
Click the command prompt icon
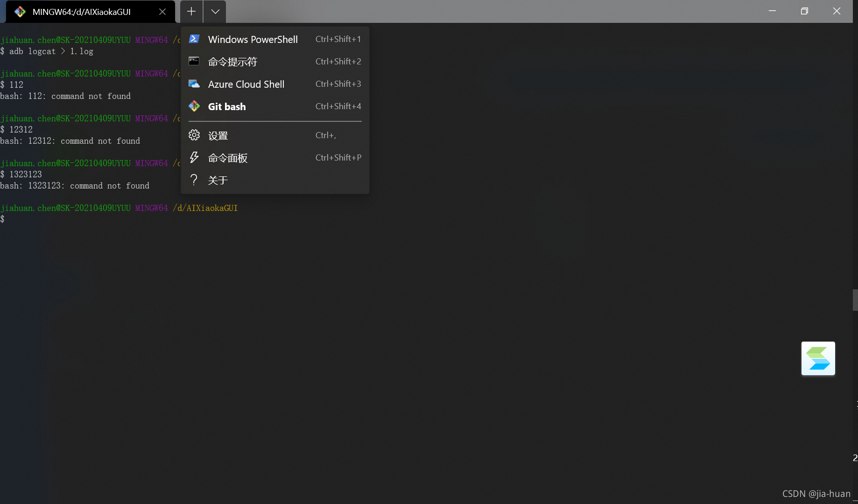(x=194, y=61)
